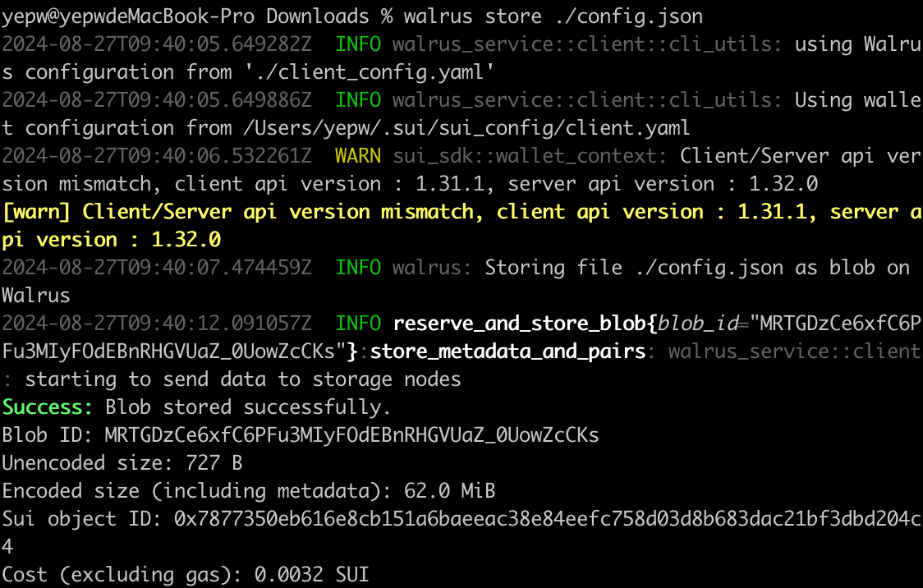Click the timestamp '2024-08-27T09:40:05.649282Z'
Image resolution: width=923 pixels, height=588 pixels.
click(157, 44)
